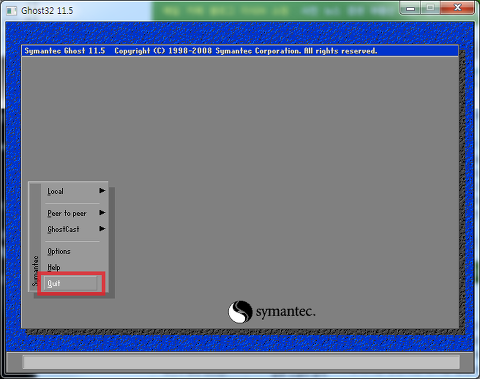Click the Symantec Ghost 11.5 copyright header text
The width and height of the screenshot is (480, 379).
tap(201, 51)
